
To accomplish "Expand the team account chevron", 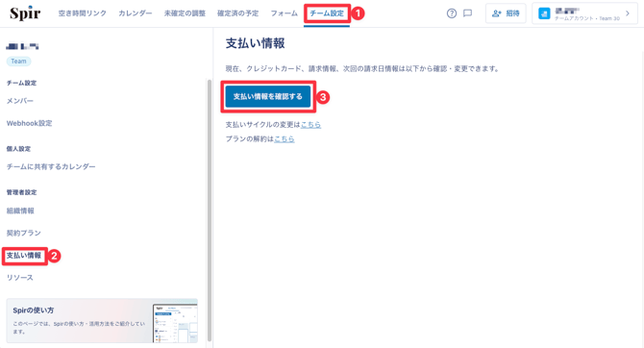I will [628, 13].
